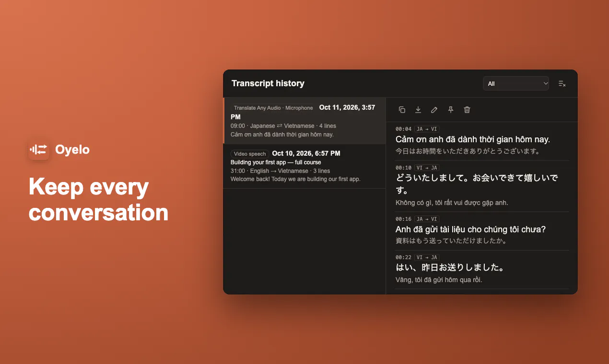Pin the transcript with the pin icon
Image resolution: width=609 pixels, height=364 pixels.
[x=451, y=110]
